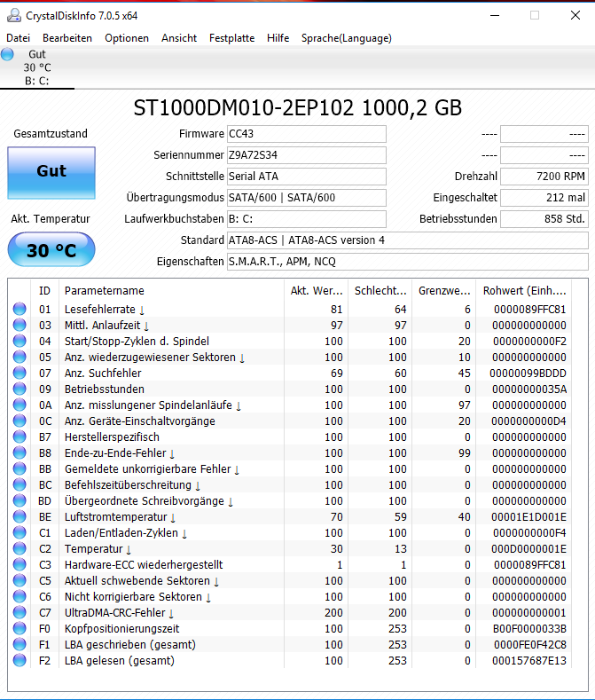The image size is (595, 700).
Task: Click raw value 00001E1D001E
Action: (529, 517)
